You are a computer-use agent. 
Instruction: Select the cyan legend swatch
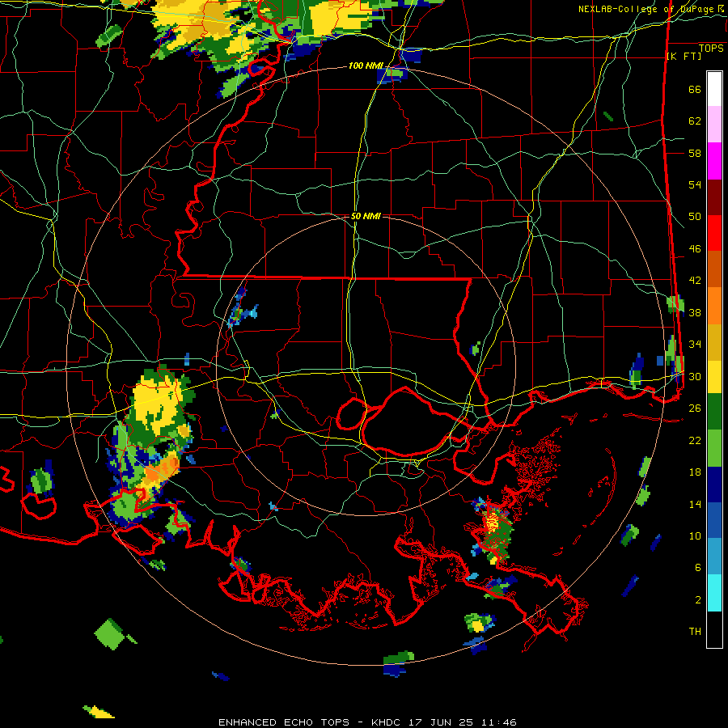pos(714,593)
